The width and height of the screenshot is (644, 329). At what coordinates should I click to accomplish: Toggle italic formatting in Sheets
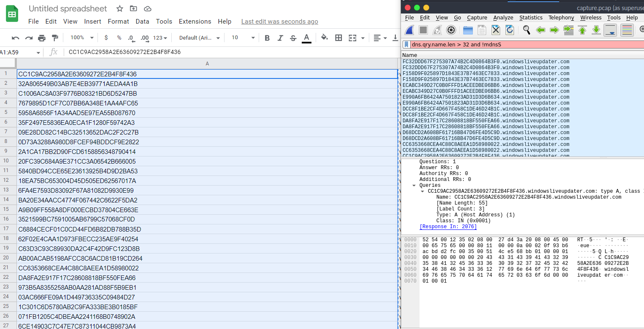280,38
